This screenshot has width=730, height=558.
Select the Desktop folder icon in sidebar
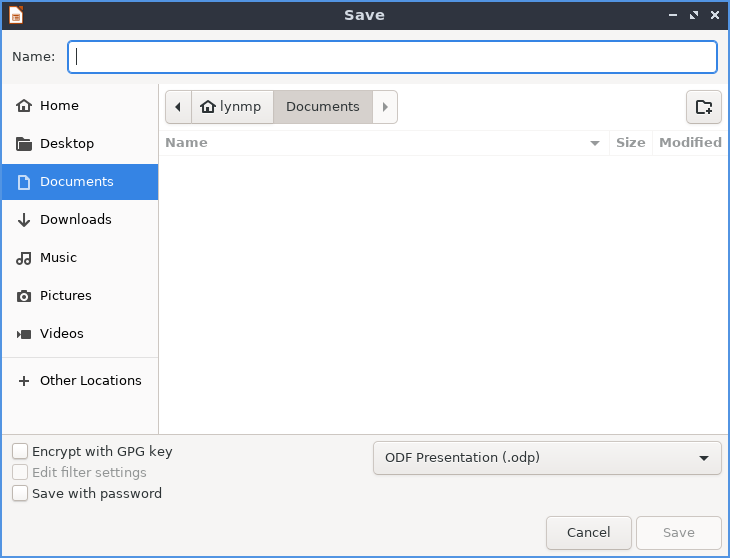click(24, 144)
